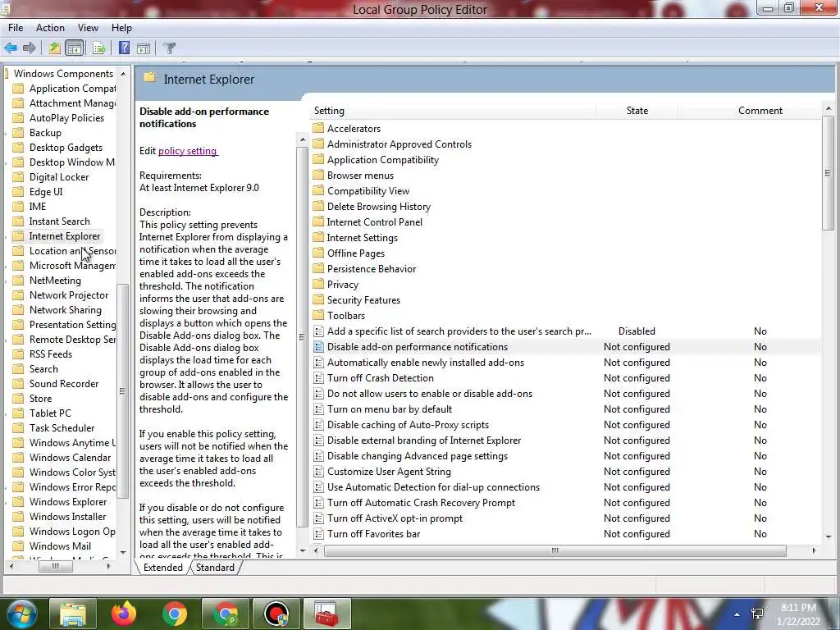Select the Delete Browsing History folder
This screenshot has width=840, height=630.
[379, 206]
